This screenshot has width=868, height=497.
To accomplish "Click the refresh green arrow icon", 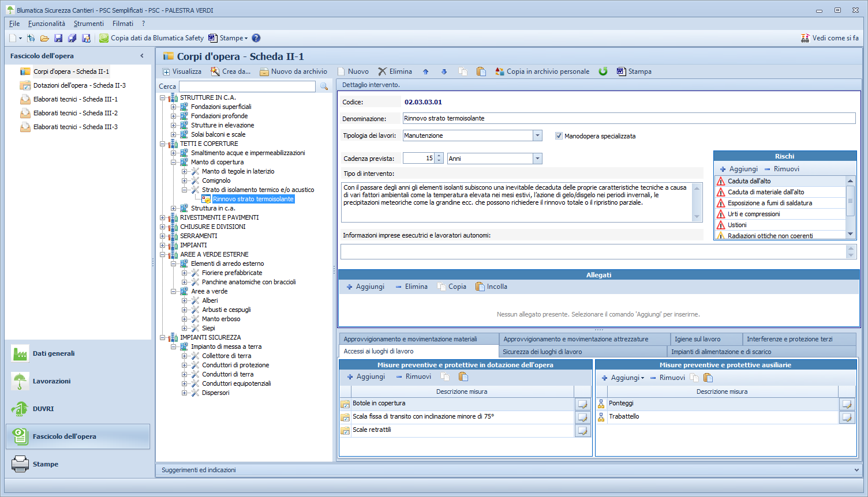I will click(x=603, y=71).
